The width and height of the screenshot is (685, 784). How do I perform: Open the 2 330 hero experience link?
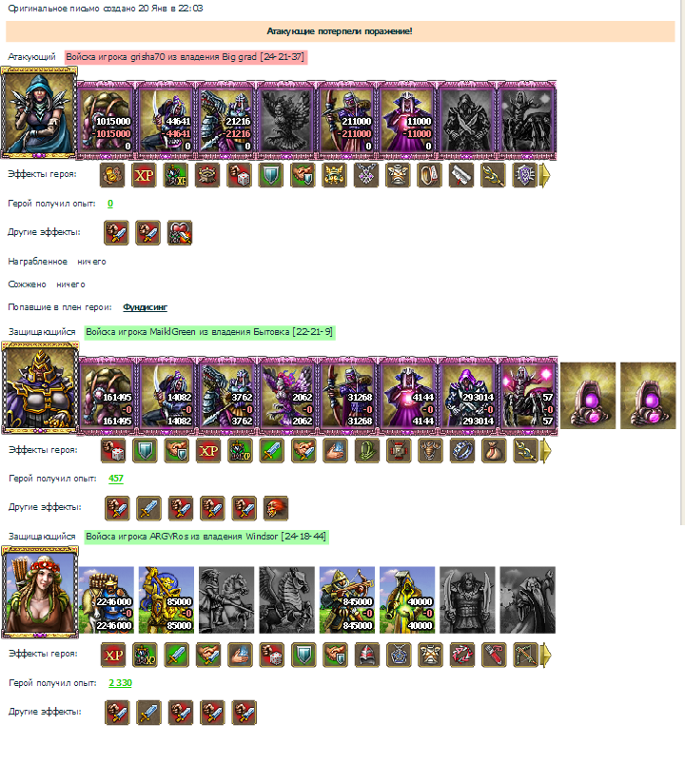[x=121, y=683]
